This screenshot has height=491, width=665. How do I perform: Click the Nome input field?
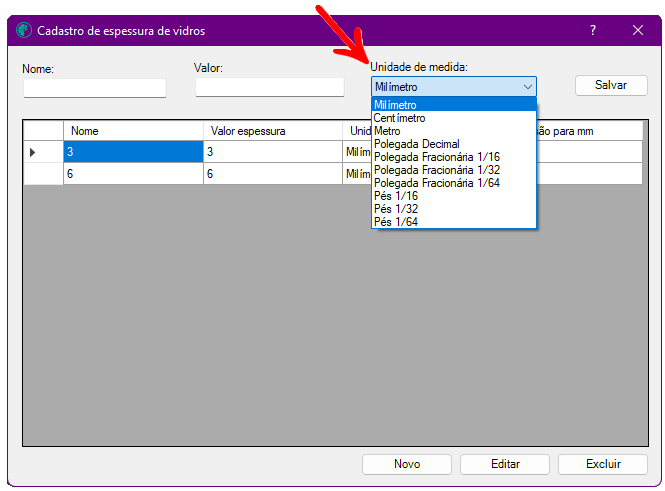pyautogui.click(x=95, y=88)
